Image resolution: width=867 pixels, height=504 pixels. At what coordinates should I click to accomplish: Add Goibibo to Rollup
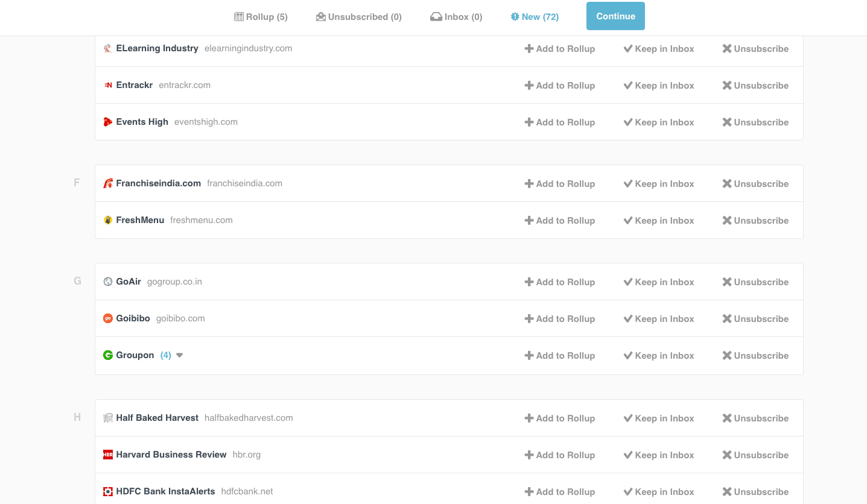[560, 319]
